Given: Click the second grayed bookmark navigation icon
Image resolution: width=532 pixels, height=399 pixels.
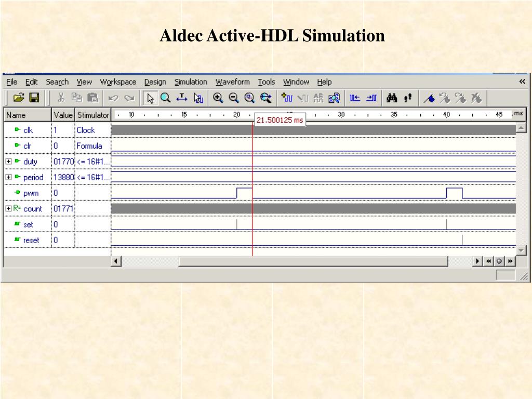Looking at the screenshot, I should [460, 98].
